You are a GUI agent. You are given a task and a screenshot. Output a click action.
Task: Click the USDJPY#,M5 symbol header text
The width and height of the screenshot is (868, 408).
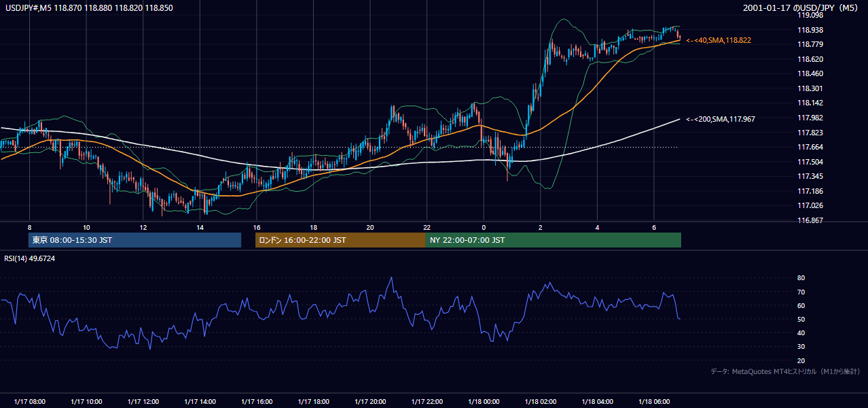point(88,7)
